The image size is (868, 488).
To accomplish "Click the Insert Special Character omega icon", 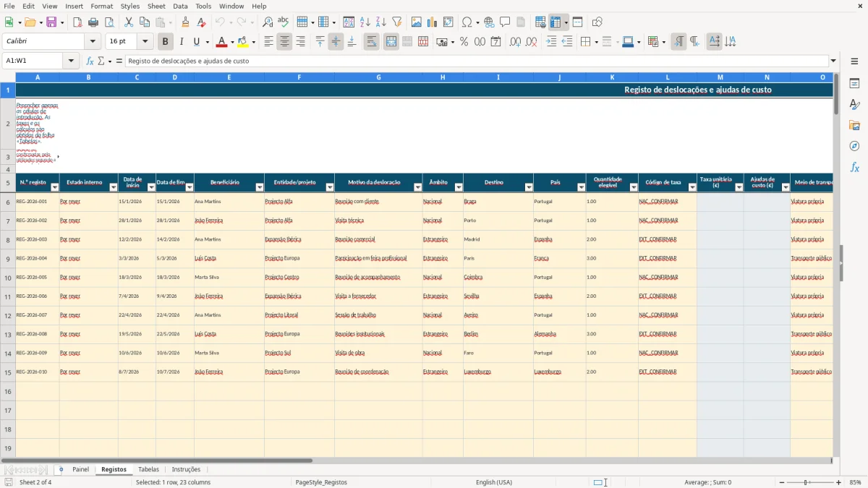I will point(467,22).
